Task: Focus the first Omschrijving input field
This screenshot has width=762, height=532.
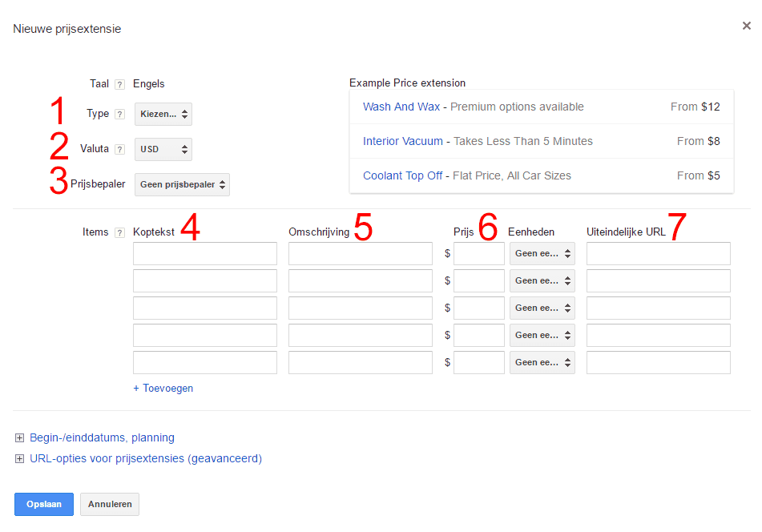Action: 361,254
